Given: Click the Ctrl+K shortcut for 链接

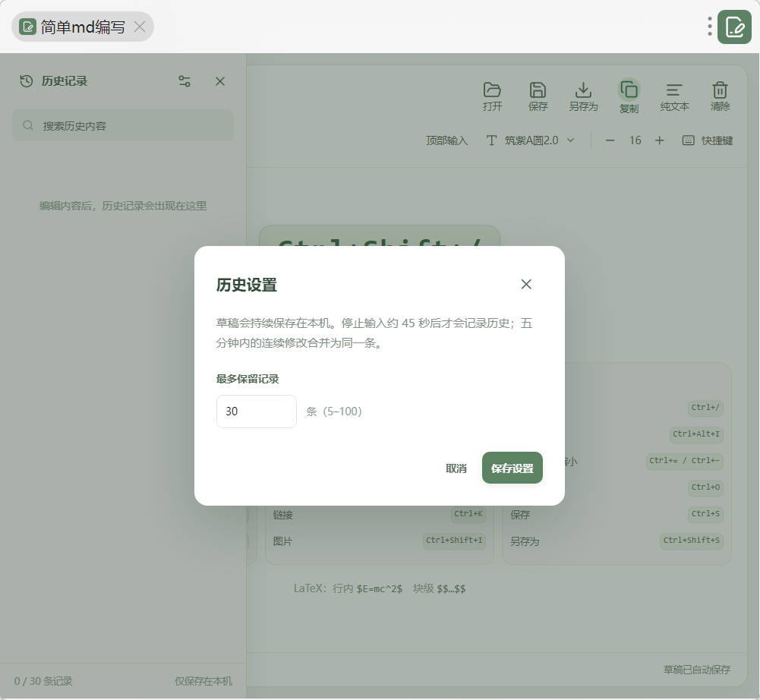Looking at the screenshot, I should pyautogui.click(x=468, y=514).
